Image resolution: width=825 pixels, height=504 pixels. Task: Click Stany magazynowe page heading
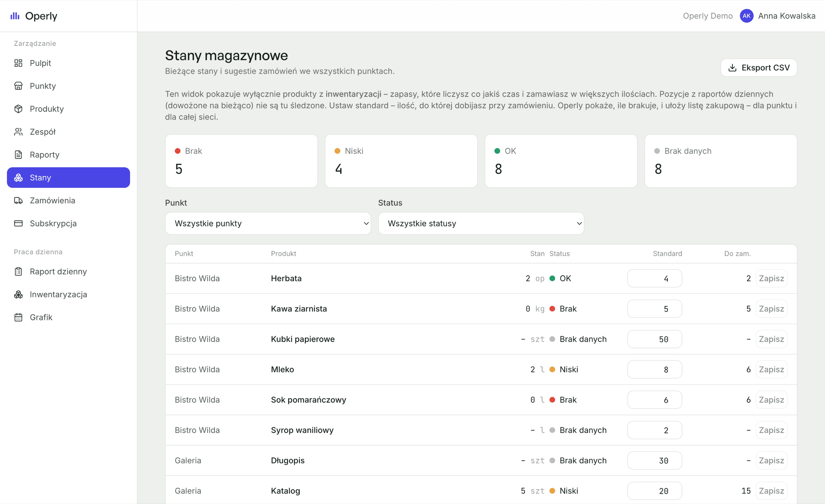click(226, 55)
